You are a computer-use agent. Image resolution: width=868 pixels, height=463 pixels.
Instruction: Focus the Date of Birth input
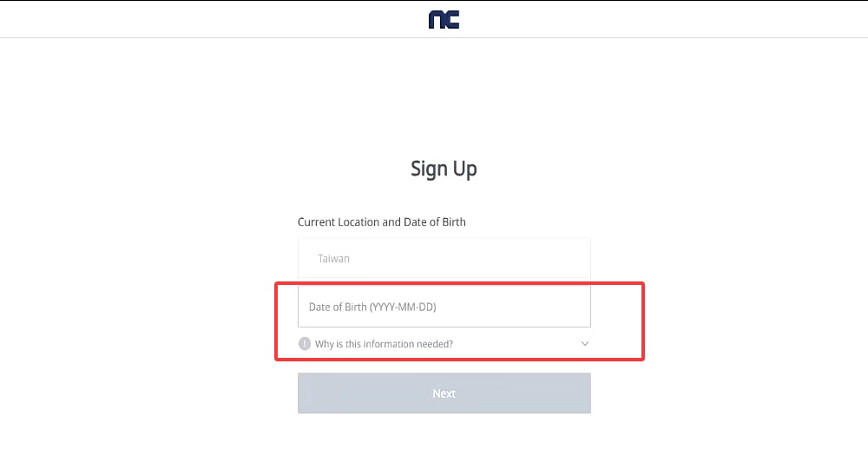coord(444,307)
